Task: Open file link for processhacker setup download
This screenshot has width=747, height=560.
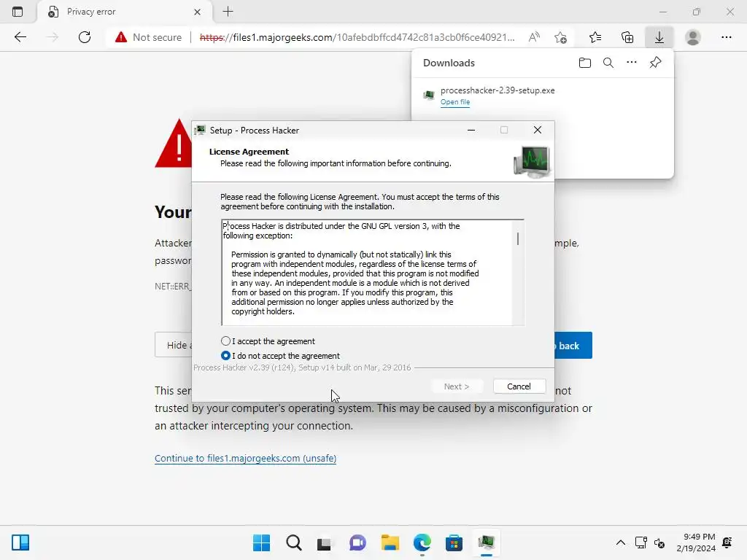Action: click(455, 102)
